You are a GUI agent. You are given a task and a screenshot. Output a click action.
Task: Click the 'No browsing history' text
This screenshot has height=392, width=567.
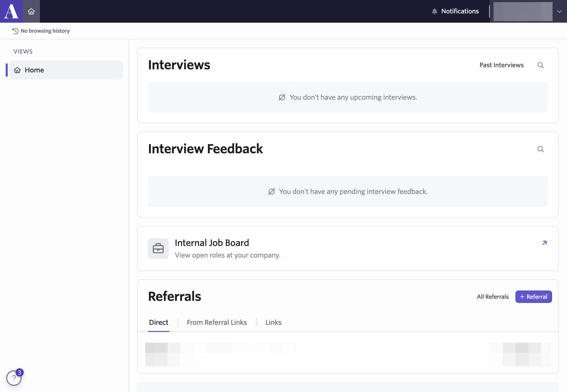45,31
